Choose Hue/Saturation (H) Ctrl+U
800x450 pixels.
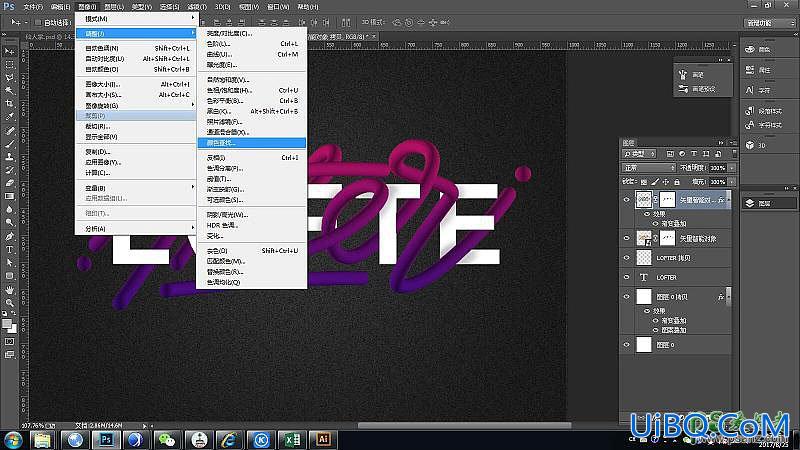pos(252,90)
